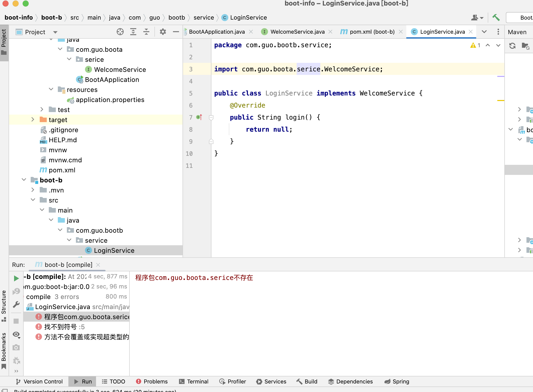Collapse the boot-b module node
Viewport: 533px width, 392px height.
point(24,180)
